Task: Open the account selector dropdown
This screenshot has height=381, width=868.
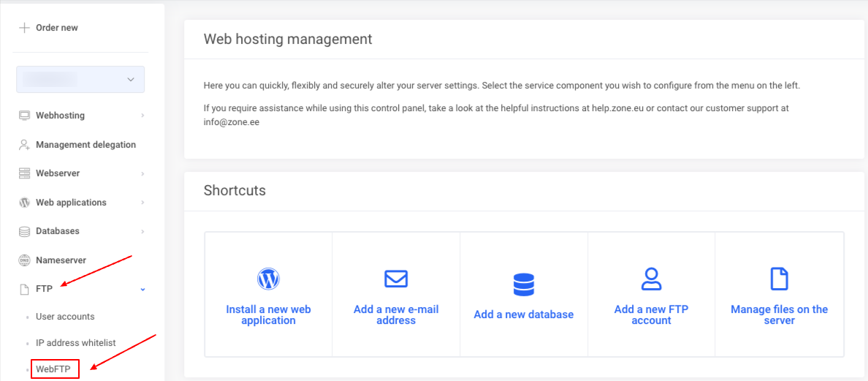Action: coord(80,79)
